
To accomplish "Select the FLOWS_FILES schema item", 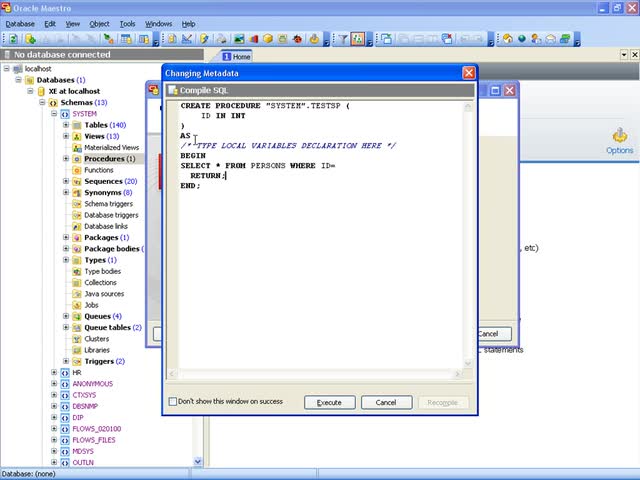I will [94, 440].
